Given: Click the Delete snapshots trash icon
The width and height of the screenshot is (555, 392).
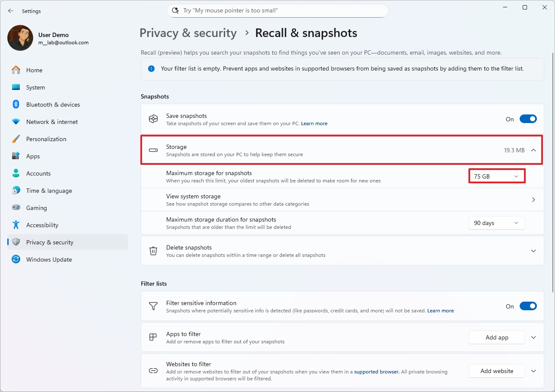Looking at the screenshot, I should coord(153,251).
